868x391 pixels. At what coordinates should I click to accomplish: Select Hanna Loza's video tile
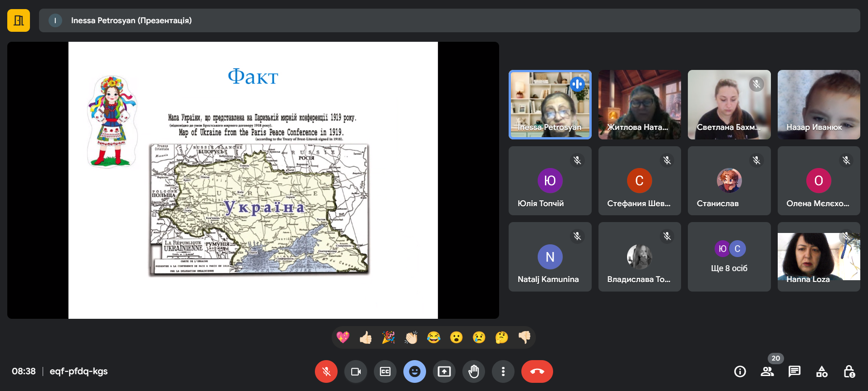coord(819,257)
